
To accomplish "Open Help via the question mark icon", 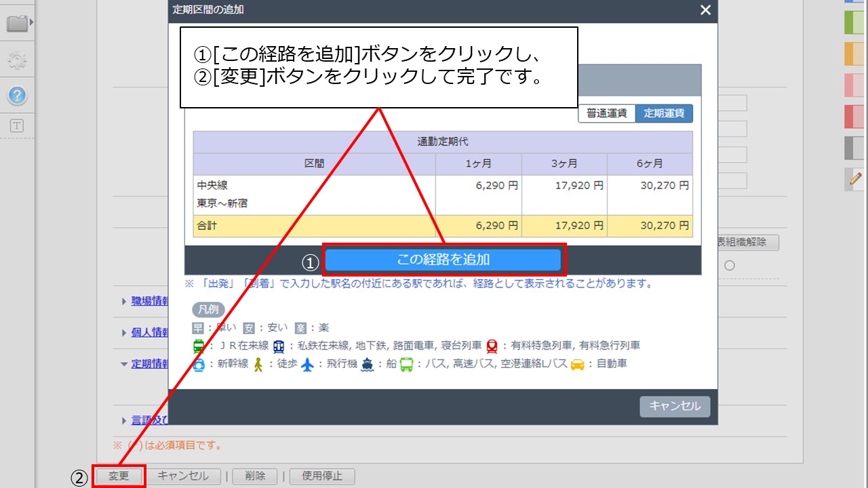I will [x=17, y=95].
